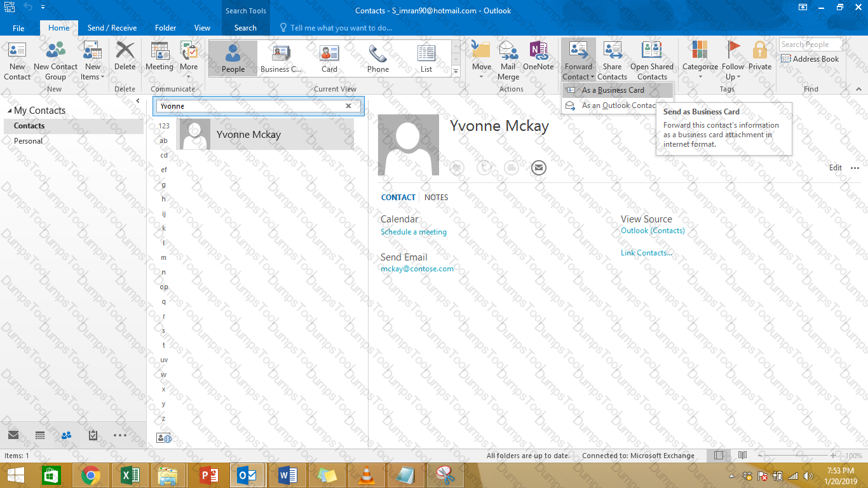Open Forward Contact dropdown
Screen dimensions: 868x488
pyautogui.click(x=578, y=61)
